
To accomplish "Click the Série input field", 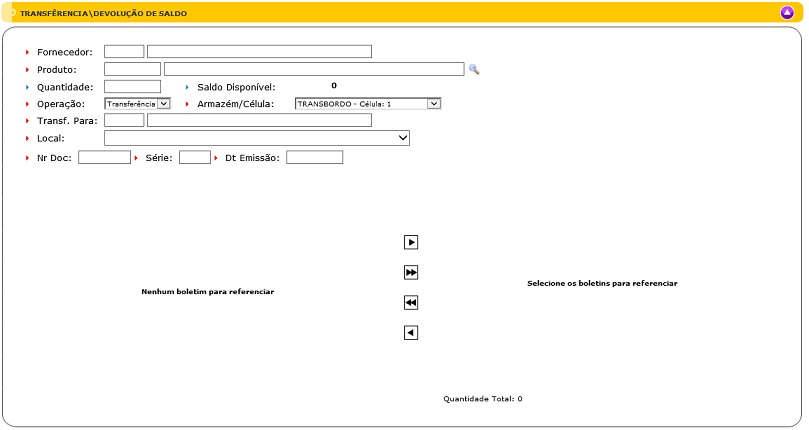I will click(x=194, y=157).
